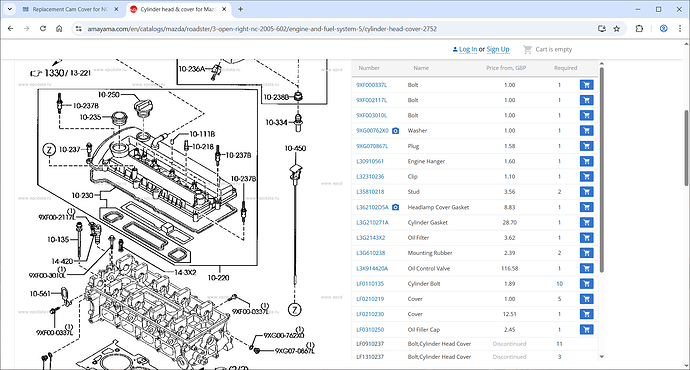
Task: Open part number LF0310250
Action: [370, 330]
